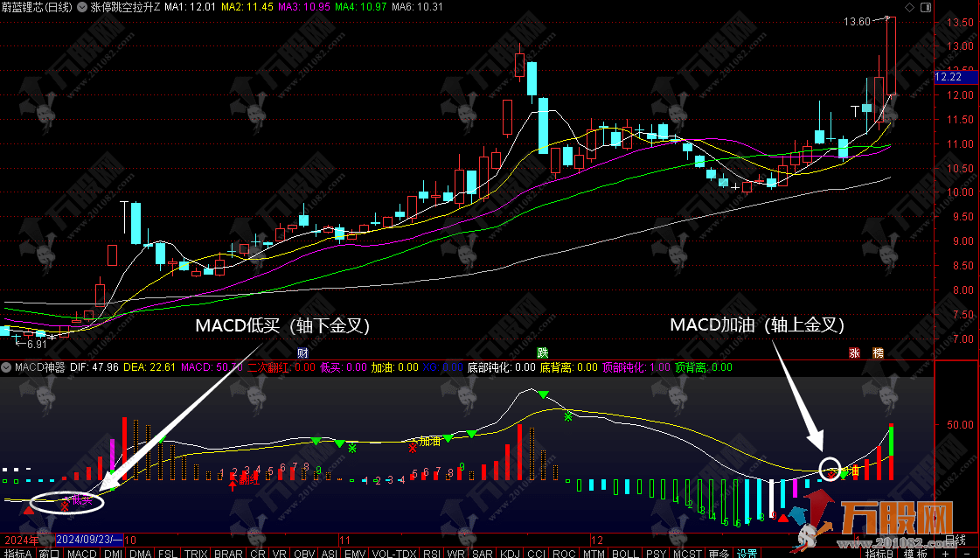Switch to MACD indicator tab
The height and width of the screenshot is (558, 980).
click(x=82, y=553)
